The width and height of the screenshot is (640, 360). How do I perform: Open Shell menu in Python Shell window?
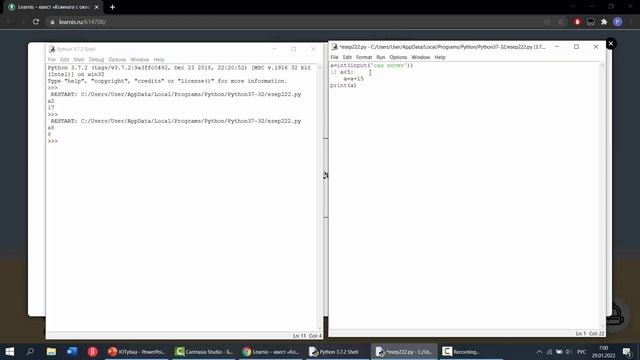pyautogui.click(x=79, y=60)
